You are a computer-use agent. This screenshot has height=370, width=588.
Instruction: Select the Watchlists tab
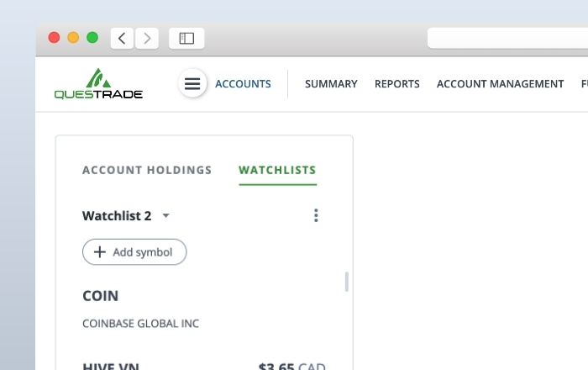(x=277, y=170)
